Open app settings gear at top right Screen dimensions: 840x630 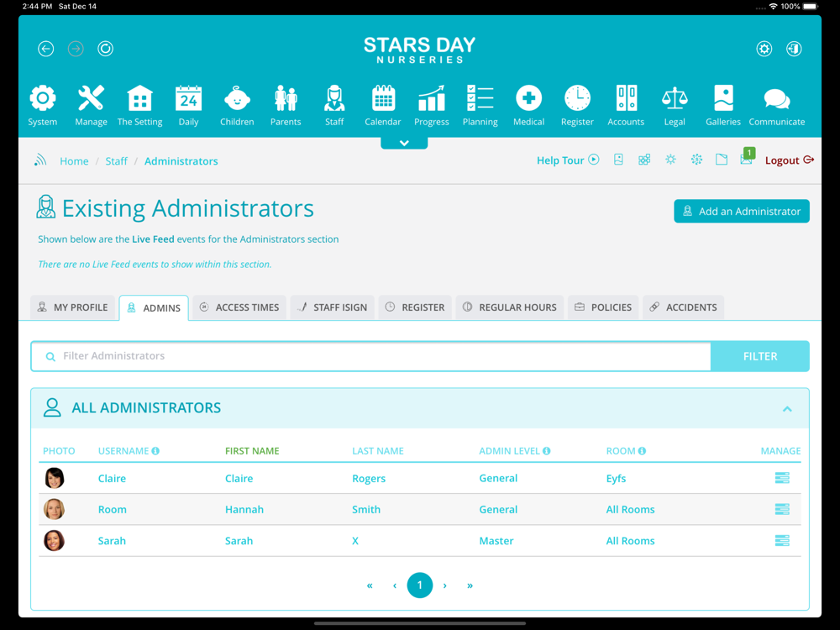pos(764,49)
